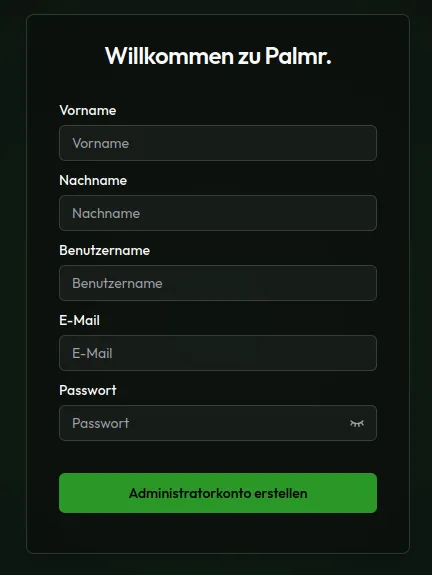The width and height of the screenshot is (432, 575).
Task: Click the grey Nachname placeholder text
Action: [x=106, y=213]
